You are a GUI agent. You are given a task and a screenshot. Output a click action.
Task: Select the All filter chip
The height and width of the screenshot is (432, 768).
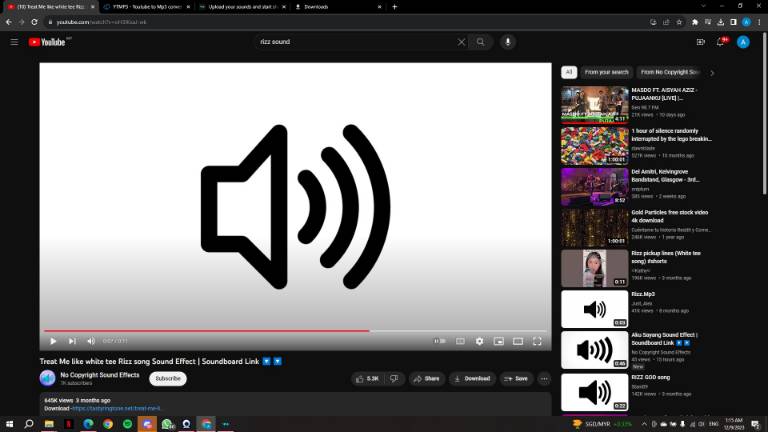[x=569, y=72]
